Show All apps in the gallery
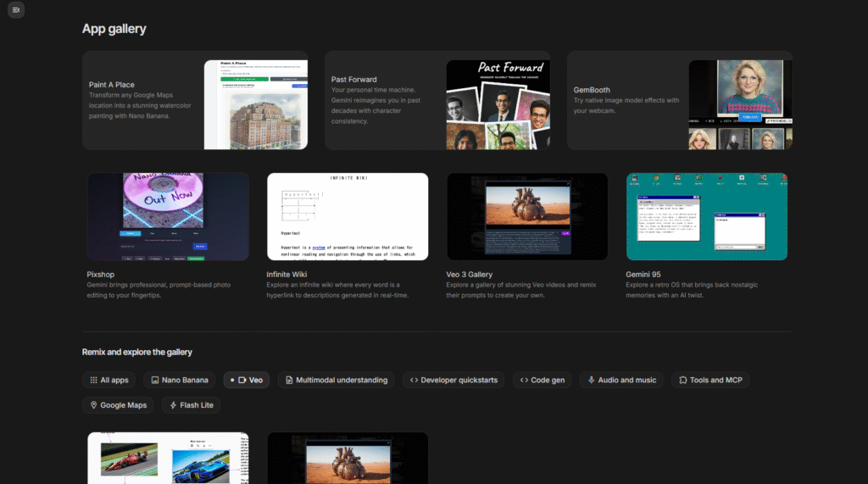This screenshot has width=868, height=484. (108, 381)
